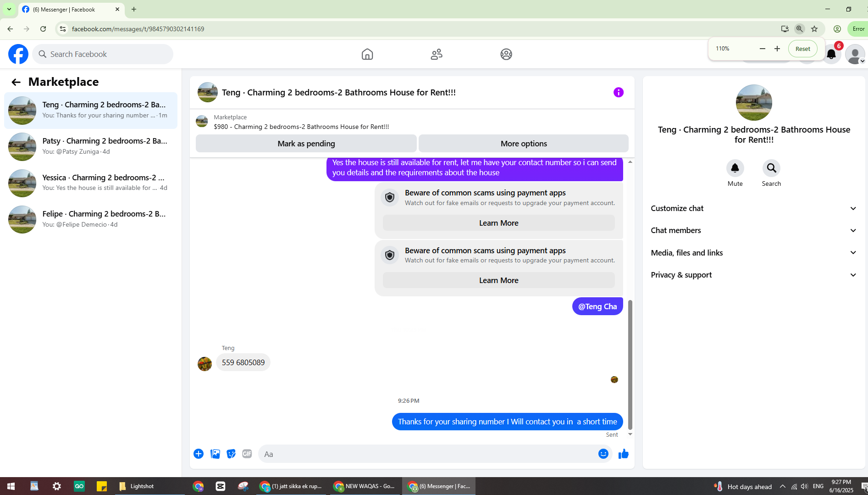Screen dimensions: 868x495
Task: View site information icon beside URL
Action: (63, 29)
